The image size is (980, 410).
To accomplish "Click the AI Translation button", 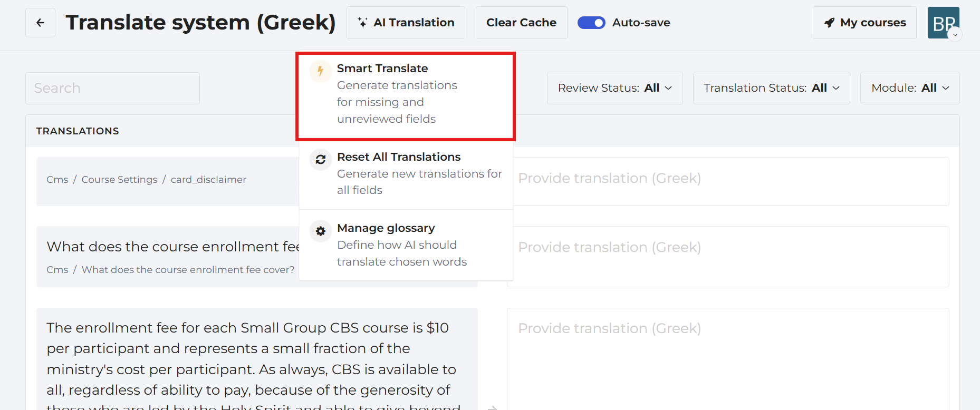I will [x=406, y=23].
